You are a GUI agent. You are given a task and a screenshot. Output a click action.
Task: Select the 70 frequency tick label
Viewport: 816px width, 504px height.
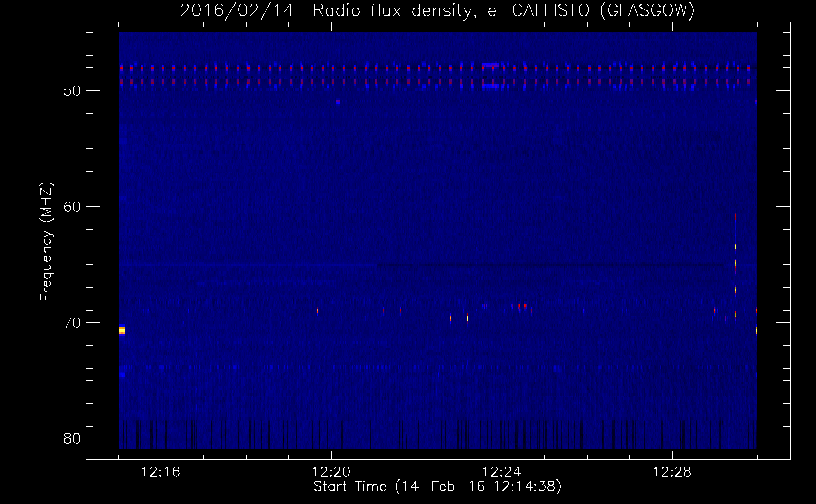tap(73, 323)
